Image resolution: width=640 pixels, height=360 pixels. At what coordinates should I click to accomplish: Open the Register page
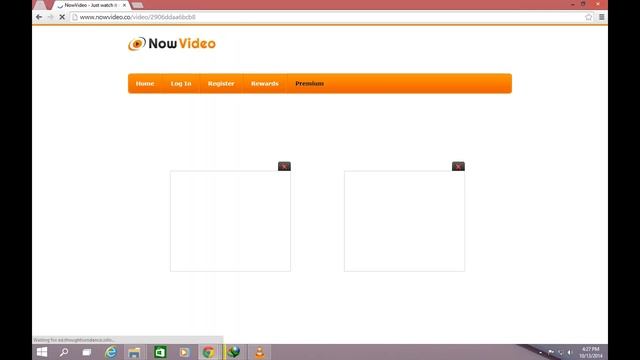(x=221, y=84)
